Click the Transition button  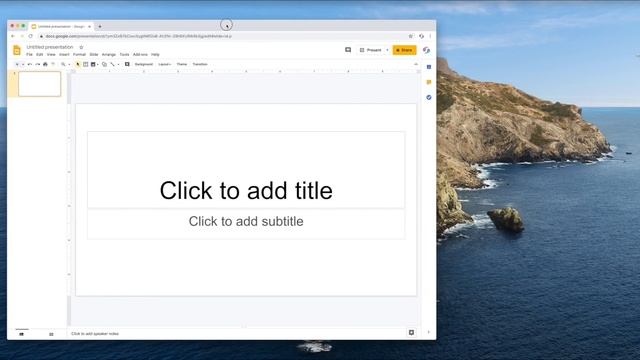[200, 64]
